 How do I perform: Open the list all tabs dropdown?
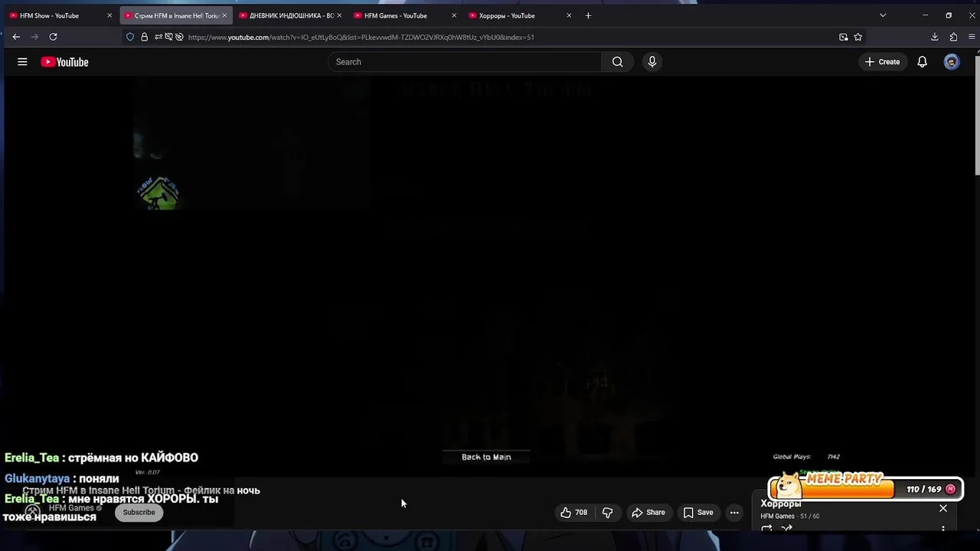[883, 15]
